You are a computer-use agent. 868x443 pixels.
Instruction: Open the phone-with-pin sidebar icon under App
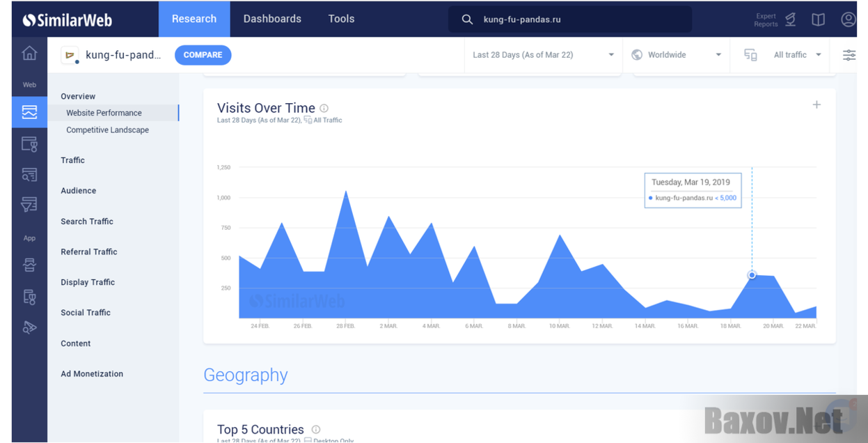[x=29, y=297]
